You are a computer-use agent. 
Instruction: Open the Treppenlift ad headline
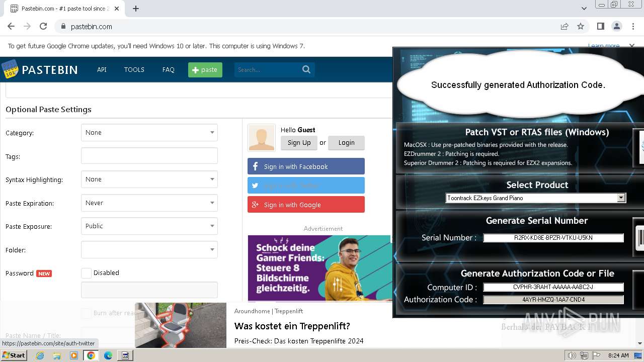[x=292, y=326]
